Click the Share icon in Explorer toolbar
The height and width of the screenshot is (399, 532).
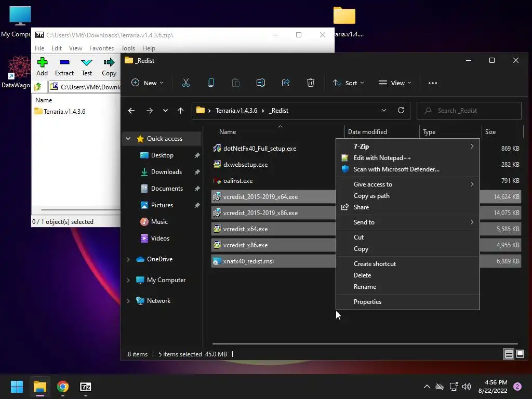[x=286, y=83]
